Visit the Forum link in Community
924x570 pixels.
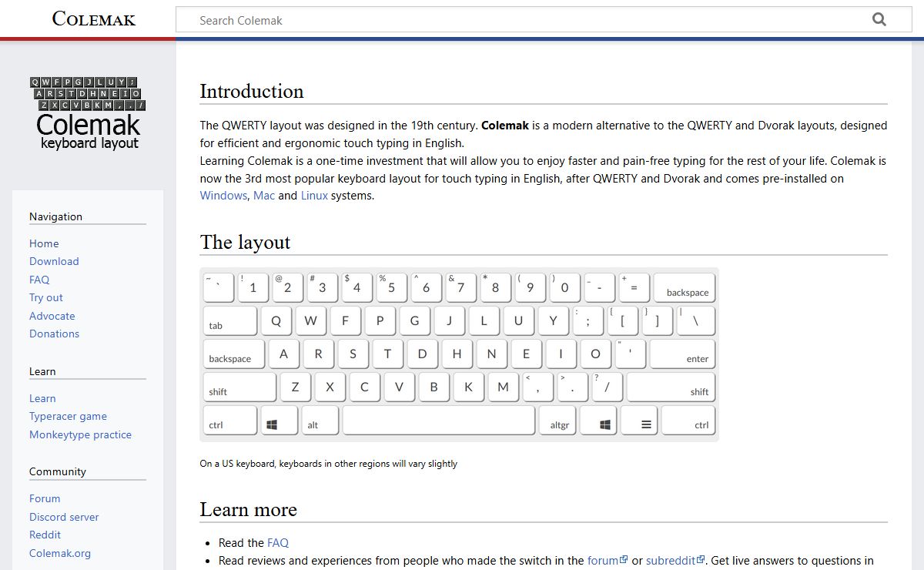[45, 498]
